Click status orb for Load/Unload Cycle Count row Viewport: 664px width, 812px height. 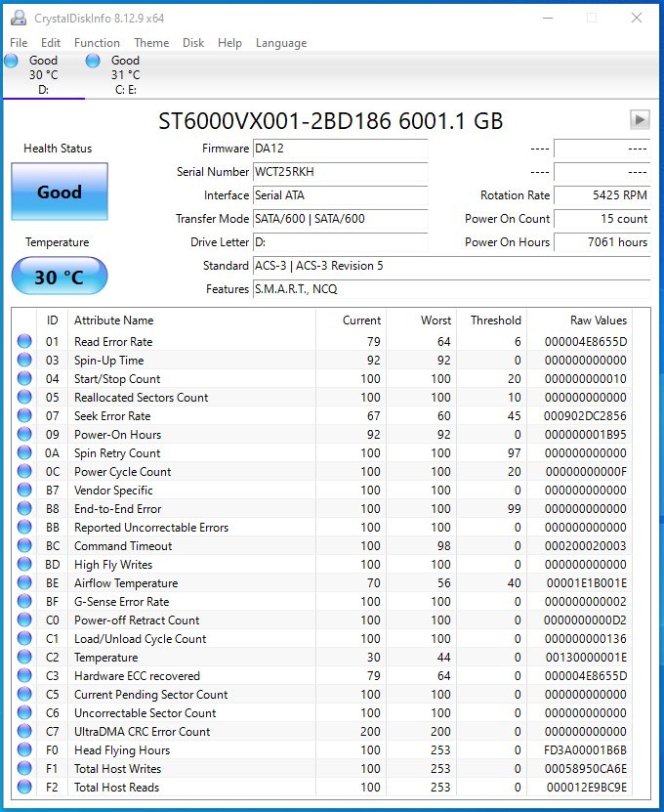tap(24, 638)
